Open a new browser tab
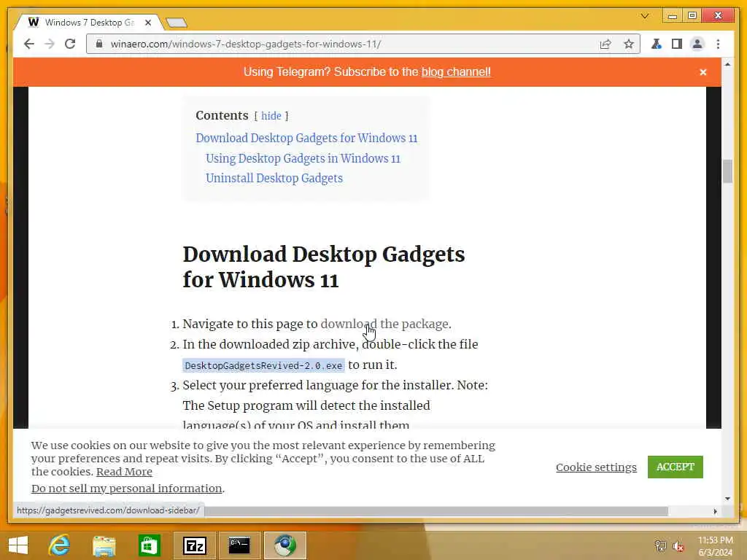Image resolution: width=747 pixels, height=560 pixels. coord(177,23)
